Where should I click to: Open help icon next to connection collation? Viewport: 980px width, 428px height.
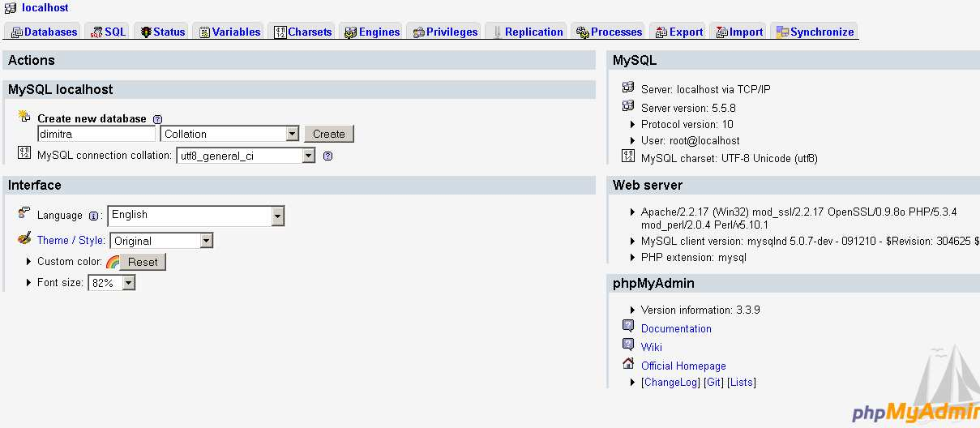327,156
